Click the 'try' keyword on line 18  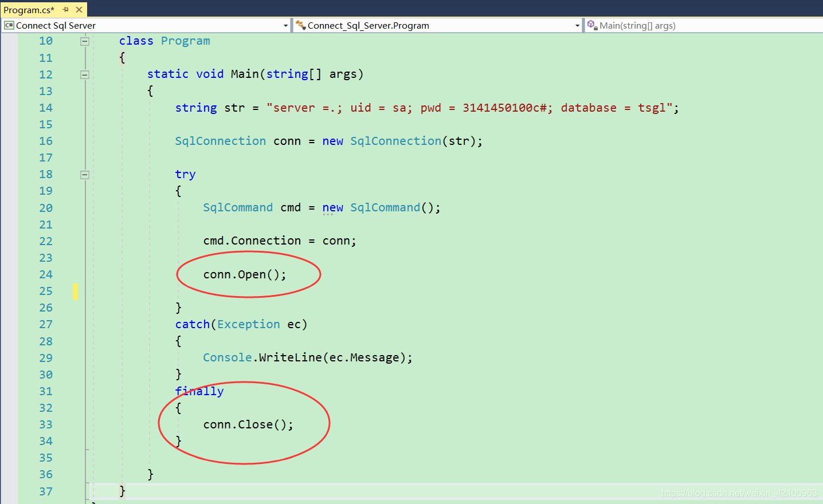pos(185,174)
